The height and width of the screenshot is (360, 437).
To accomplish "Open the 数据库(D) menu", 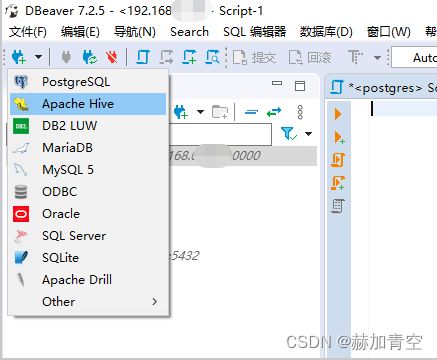I will (326, 32).
